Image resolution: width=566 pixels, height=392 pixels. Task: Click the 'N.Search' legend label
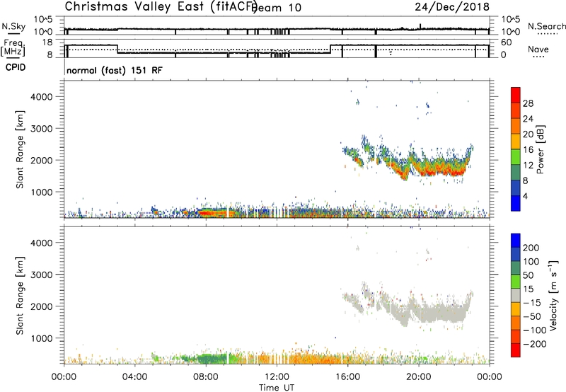547,26
